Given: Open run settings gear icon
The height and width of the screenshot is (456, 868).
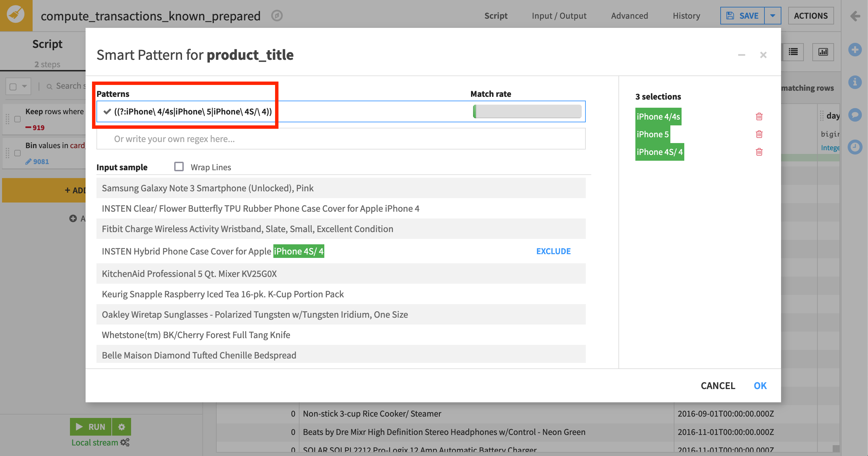Looking at the screenshot, I should (x=122, y=427).
